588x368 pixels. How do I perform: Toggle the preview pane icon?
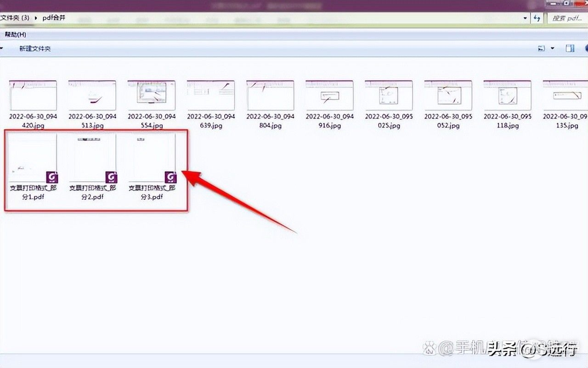tap(570, 48)
